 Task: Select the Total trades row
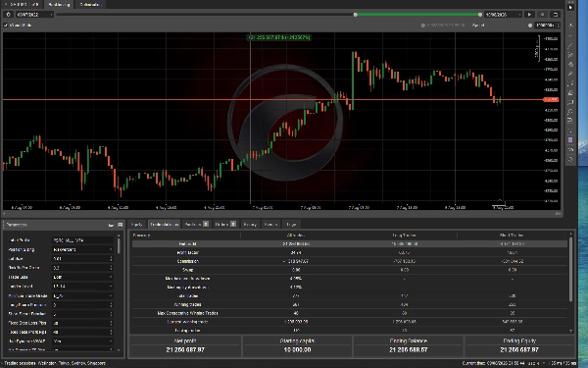click(x=350, y=296)
